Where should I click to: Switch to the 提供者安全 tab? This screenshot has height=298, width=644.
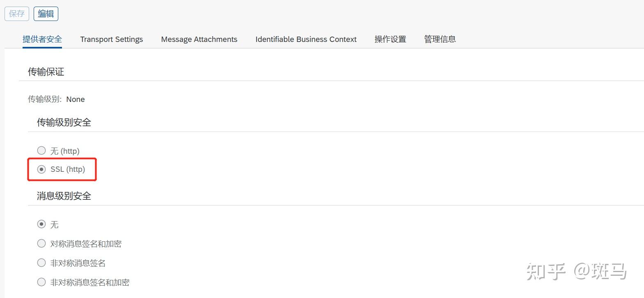[42, 39]
